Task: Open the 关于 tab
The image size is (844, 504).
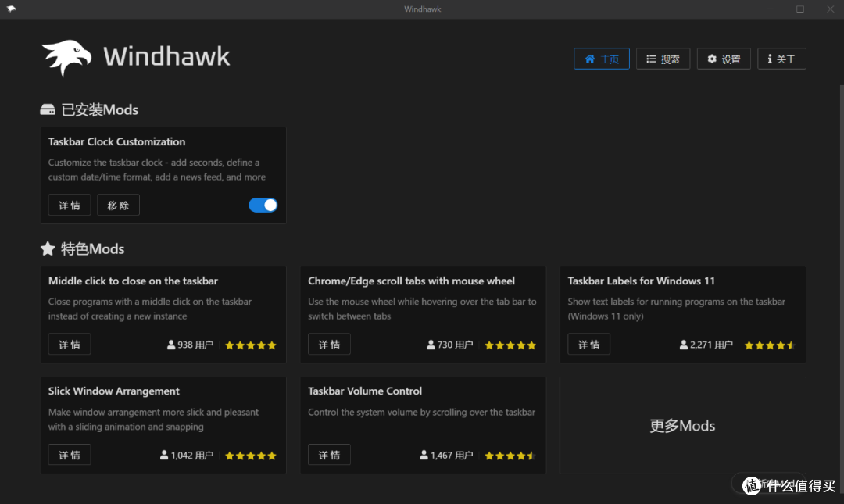Action: point(781,58)
